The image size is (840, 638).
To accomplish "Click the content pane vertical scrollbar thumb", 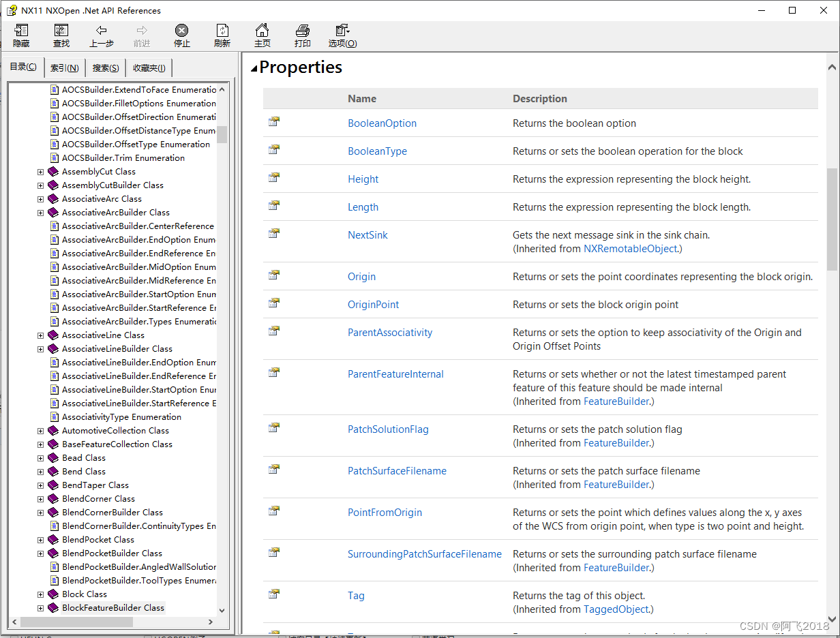I will [x=832, y=219].
